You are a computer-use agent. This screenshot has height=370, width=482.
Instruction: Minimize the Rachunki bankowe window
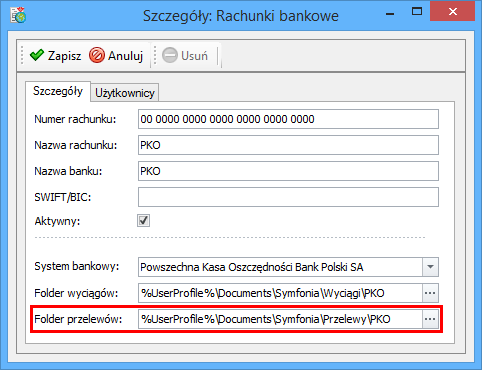[390, 14]
